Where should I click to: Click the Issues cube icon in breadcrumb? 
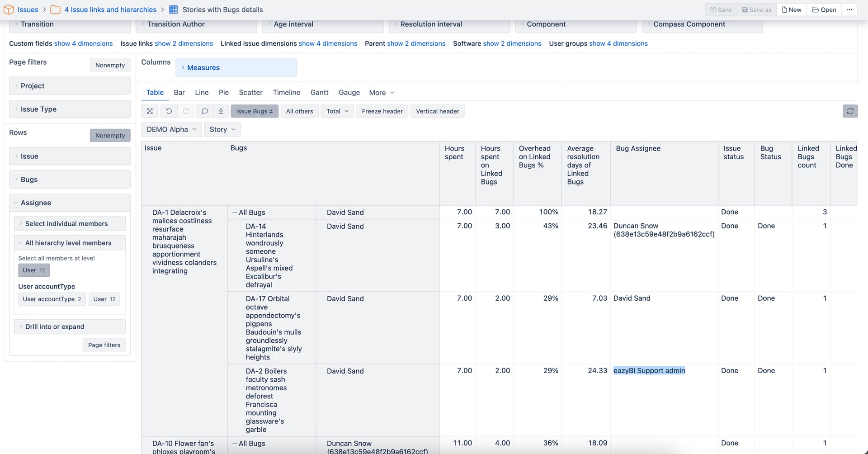tap(9, 9)
